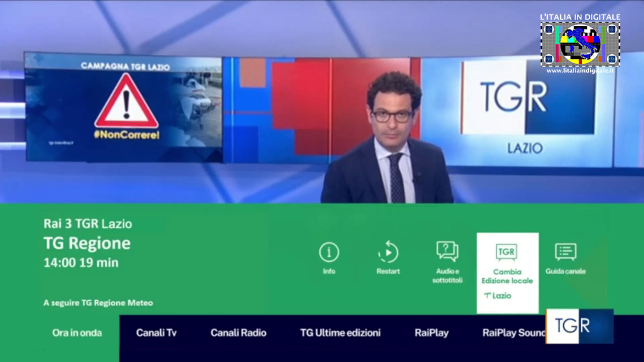
Task: Select the TG Ultime edizioni tab
Action: click(x=340, y=333)
